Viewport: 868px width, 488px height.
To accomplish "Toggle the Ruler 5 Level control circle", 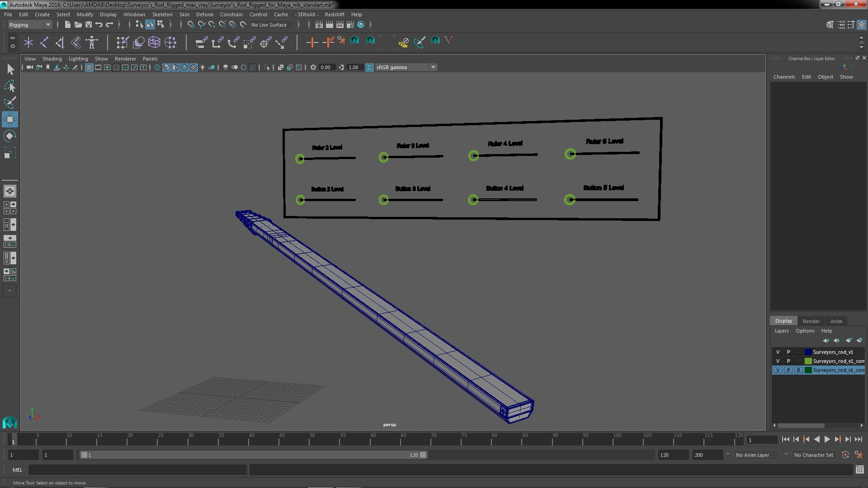I will [x=571, y=154].
